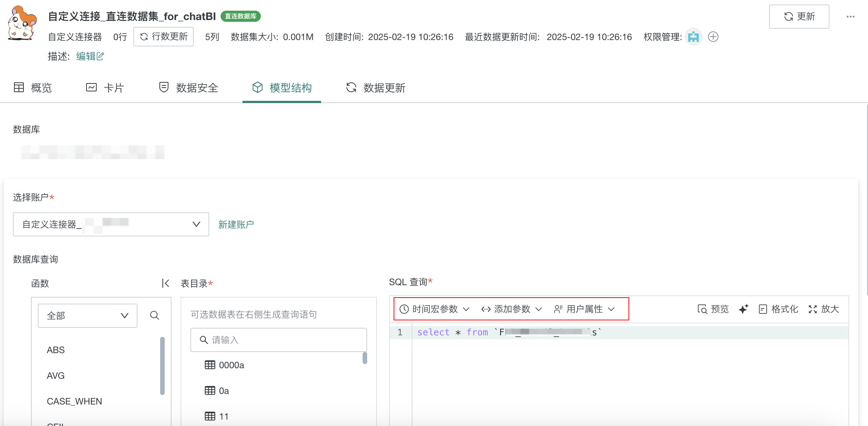
Task: Collapse the function panel with arrow icon
Action: click(165, 283)
